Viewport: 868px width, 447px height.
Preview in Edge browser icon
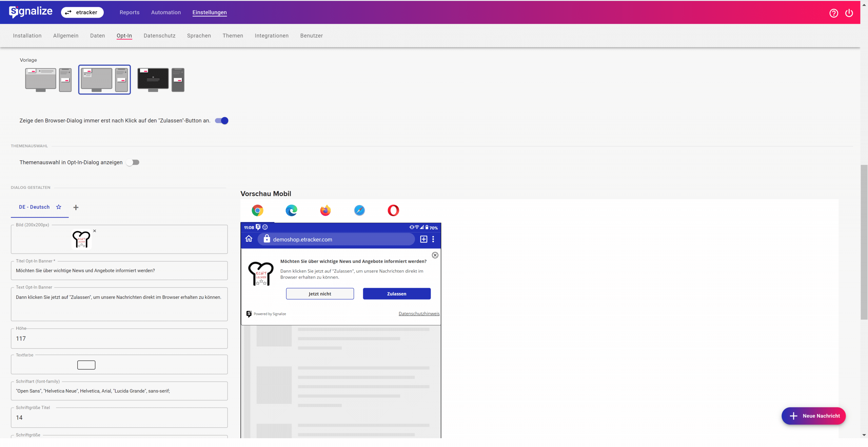(x=292, y=210)
